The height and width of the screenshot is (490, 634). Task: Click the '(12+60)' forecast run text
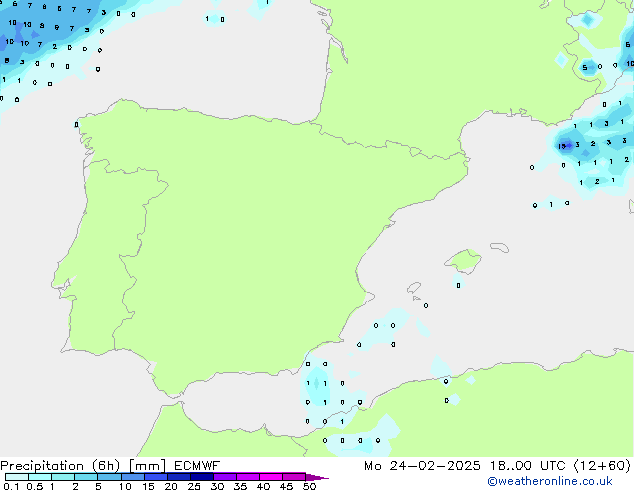[x=602, y=466]
